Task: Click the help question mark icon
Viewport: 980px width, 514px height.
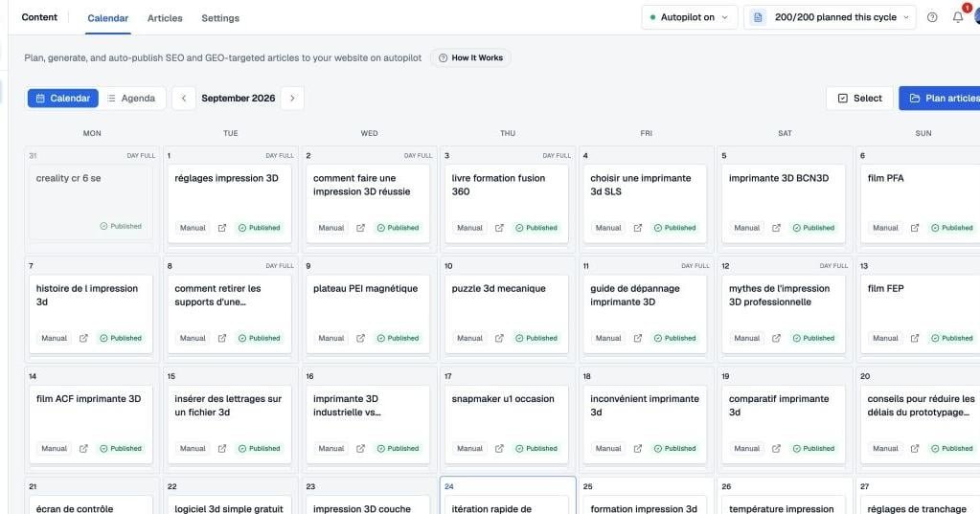Action: pyautogui.click(x=932, y=17)
